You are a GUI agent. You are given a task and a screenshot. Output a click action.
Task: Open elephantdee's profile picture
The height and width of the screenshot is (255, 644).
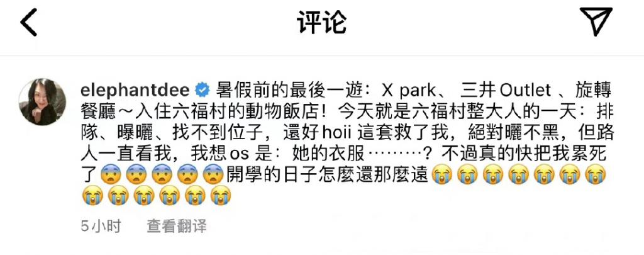pyautogui.click(x=42, y=101)
